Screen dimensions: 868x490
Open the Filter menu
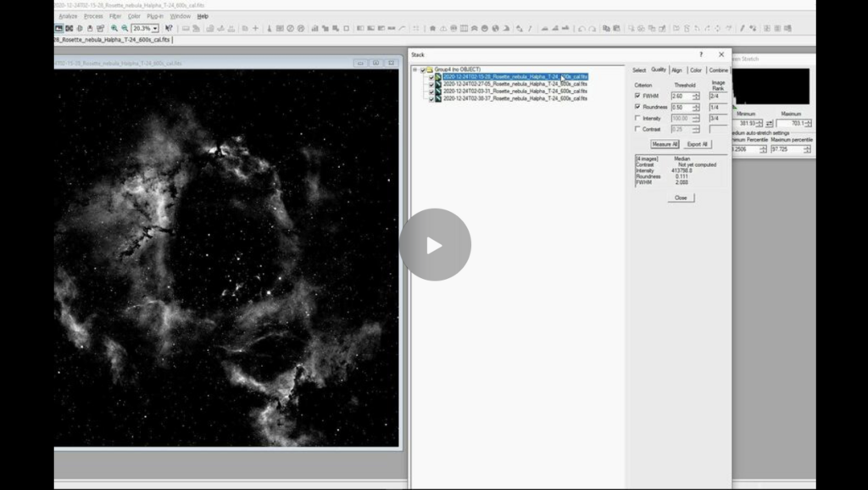[115, 17]
